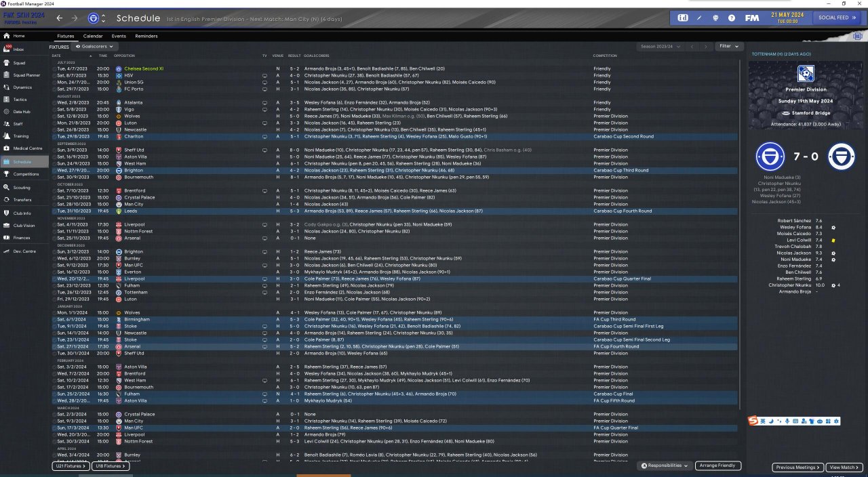The height and width of the screenshot is (477, 868).
Task: Open the Social Feed button
Action: (836, 18)
